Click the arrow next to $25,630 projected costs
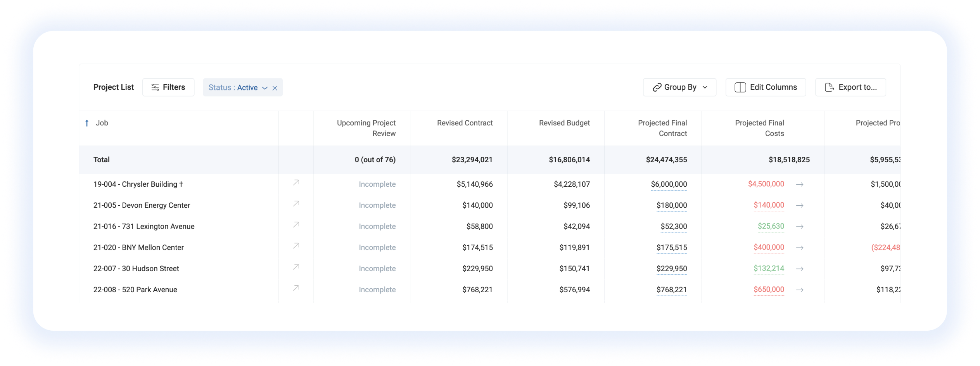 pos(799,227)
